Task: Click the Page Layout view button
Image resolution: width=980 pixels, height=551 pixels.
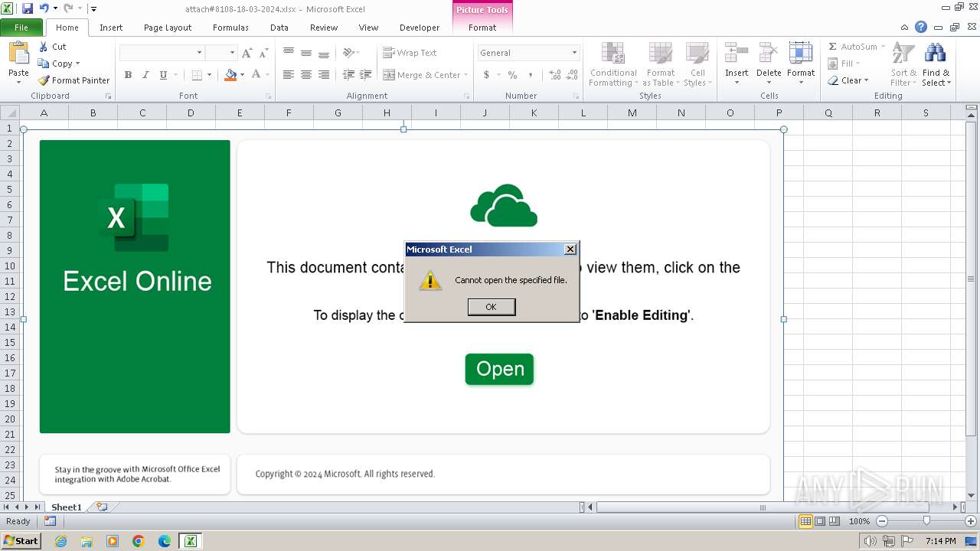Action: coord(820,521)
